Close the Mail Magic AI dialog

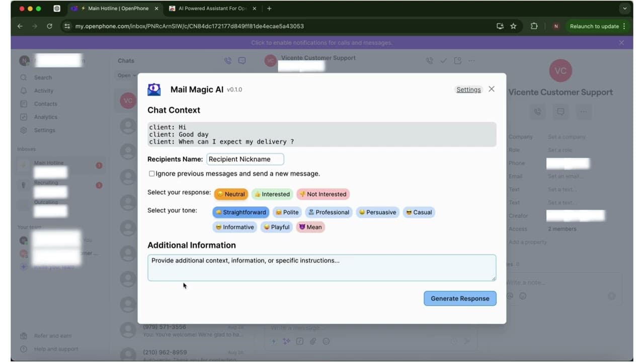pyautogui.click(x=492, y=89)
